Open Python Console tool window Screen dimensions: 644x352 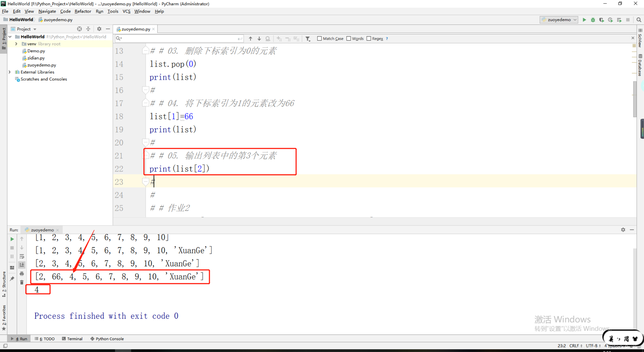pos(107,339)
